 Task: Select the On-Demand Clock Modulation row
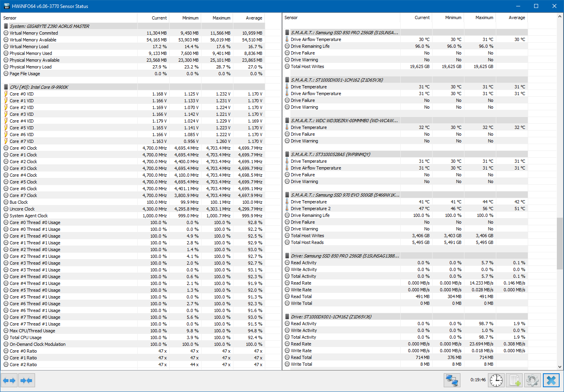tap(133, 344)
